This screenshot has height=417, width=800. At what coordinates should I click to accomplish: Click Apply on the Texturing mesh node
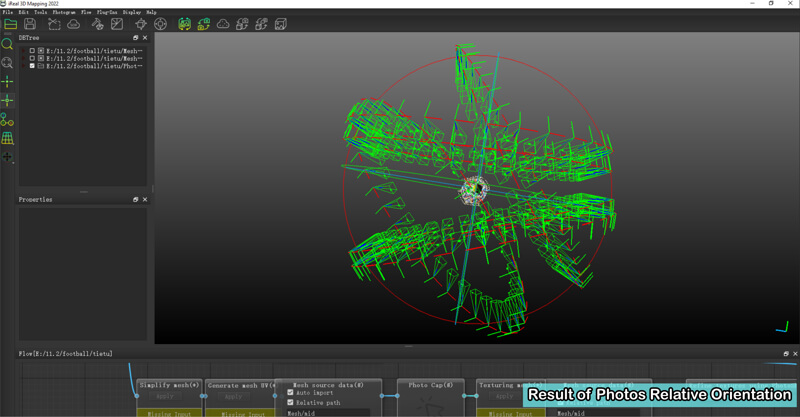point(505,396)
